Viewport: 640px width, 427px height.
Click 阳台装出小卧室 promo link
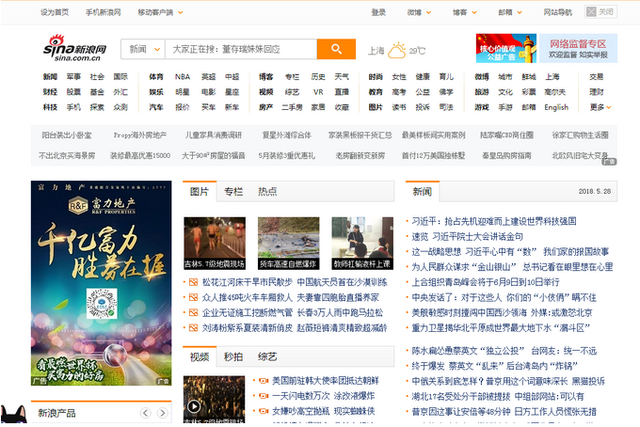[67, 135]
